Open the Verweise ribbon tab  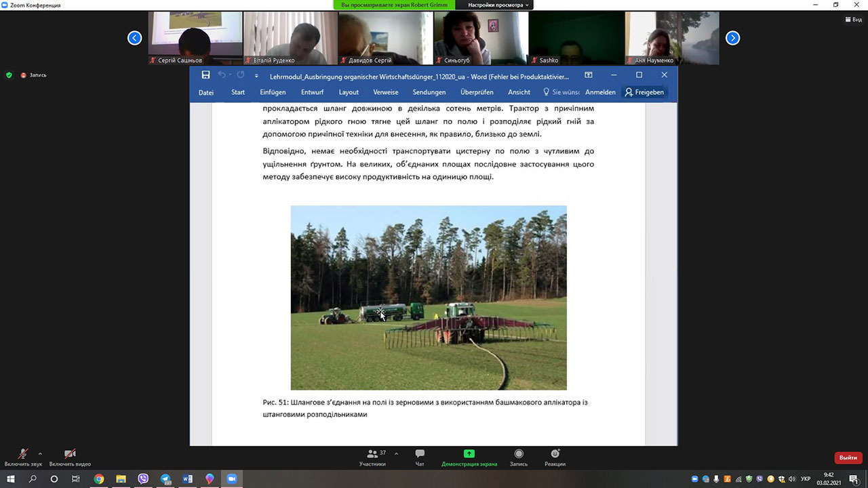(386, 92)
